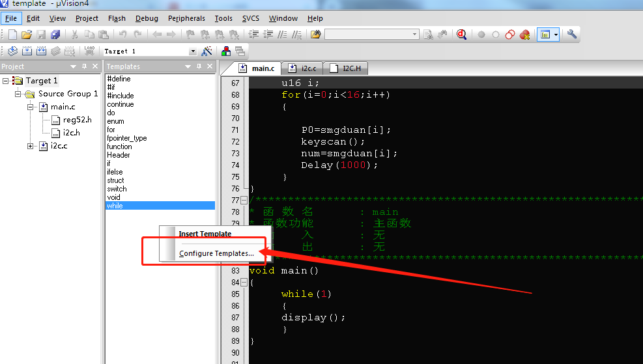643x364 pixels.
Task: Open Project panel options arrow
Action: pos(73,66)
